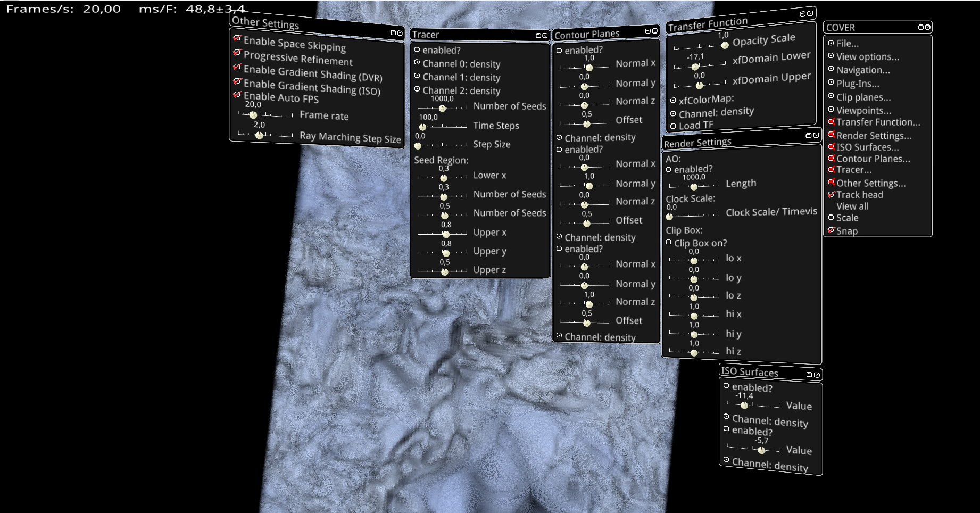Toggle Other Settings... entry in COVER menu
980x513 pixels.
tap(871, 183)
